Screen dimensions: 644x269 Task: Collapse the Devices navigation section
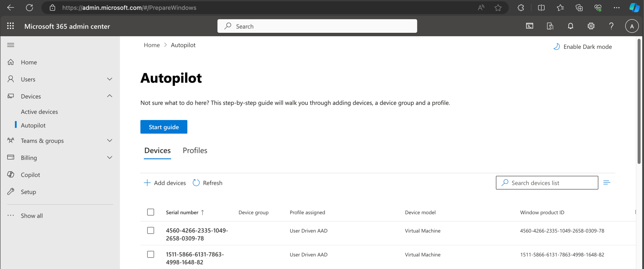click(x=109, y=96)
